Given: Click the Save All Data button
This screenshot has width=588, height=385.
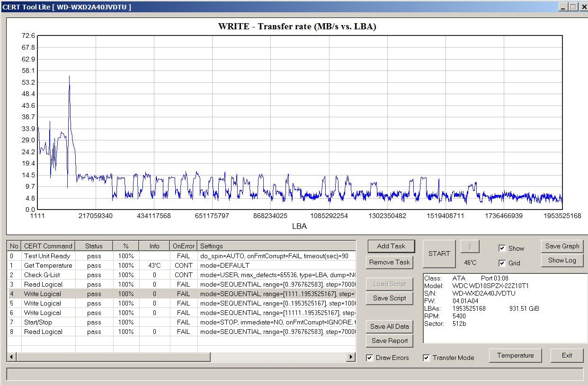Looking at the screenshot, I should [x=390, y=326].
